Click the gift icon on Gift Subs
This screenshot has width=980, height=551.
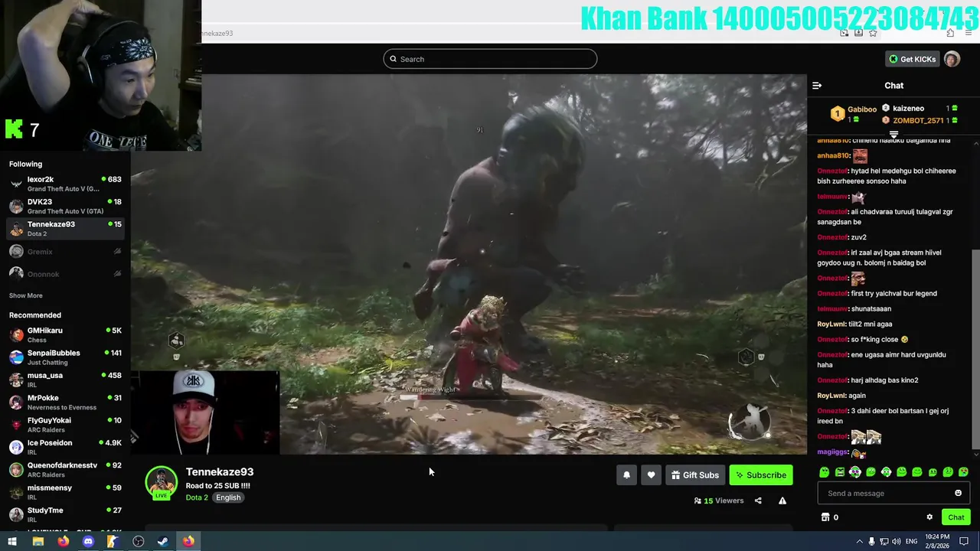click(675, 475)
